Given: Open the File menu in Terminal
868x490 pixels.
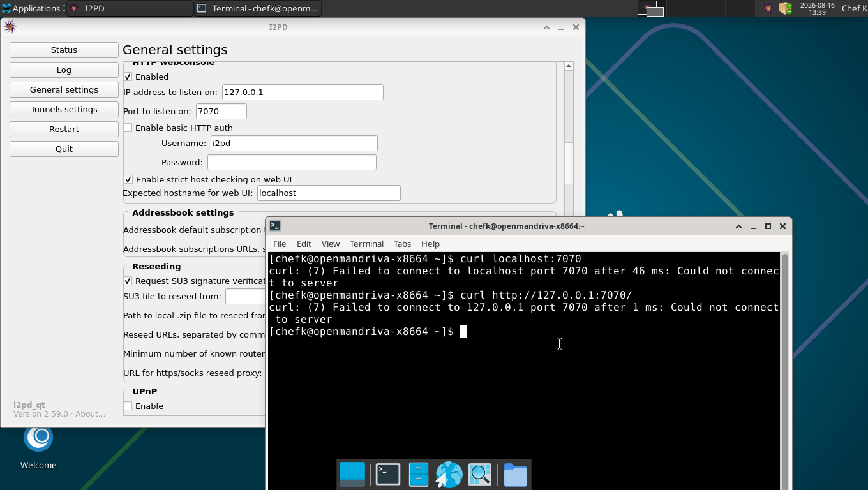Looking at the screenshot, I should [x=280, y=244].
